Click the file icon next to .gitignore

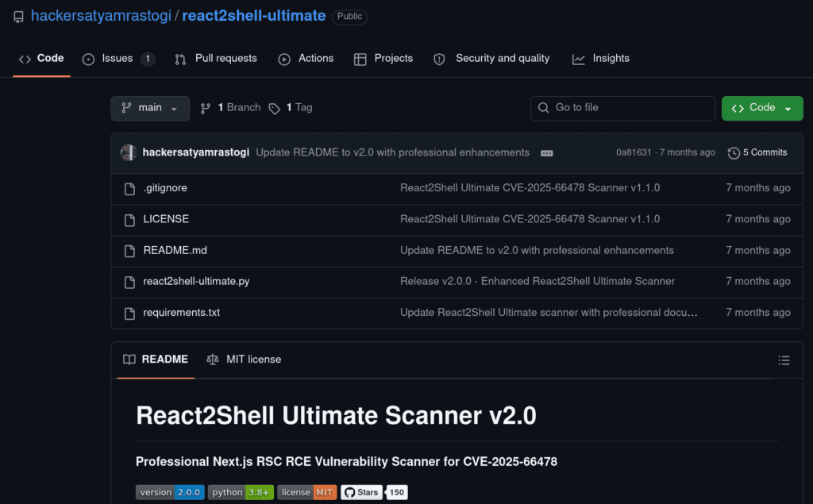[x=129, y=189]
